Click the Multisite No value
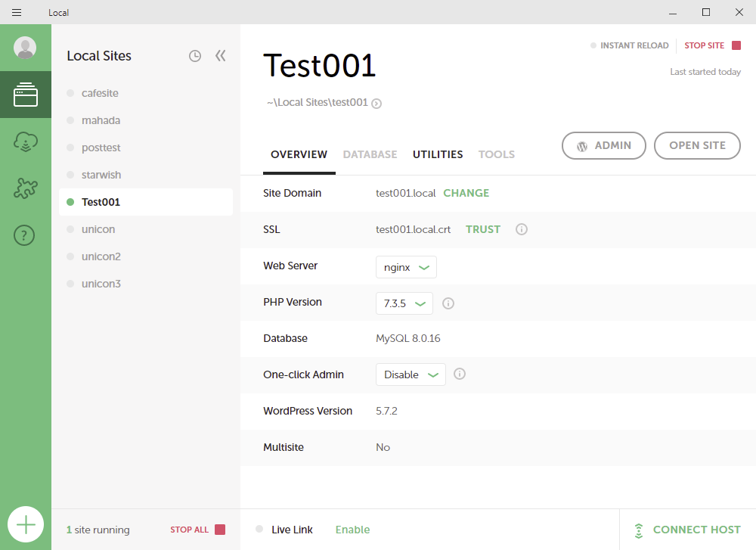Viewport: 756px width, 550px height. tap(383, 447)
